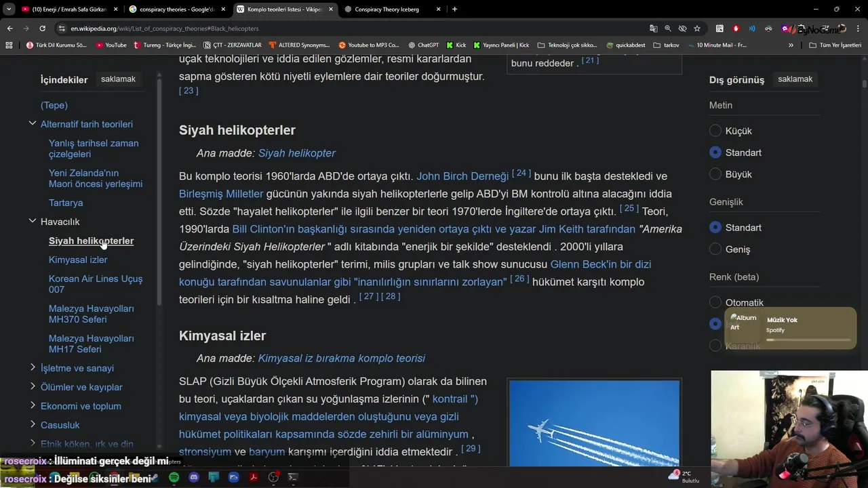Viewport: 868px width, 488px height.
Task: Expand Ekonomi ve toplum section
Action: [32, 405]
